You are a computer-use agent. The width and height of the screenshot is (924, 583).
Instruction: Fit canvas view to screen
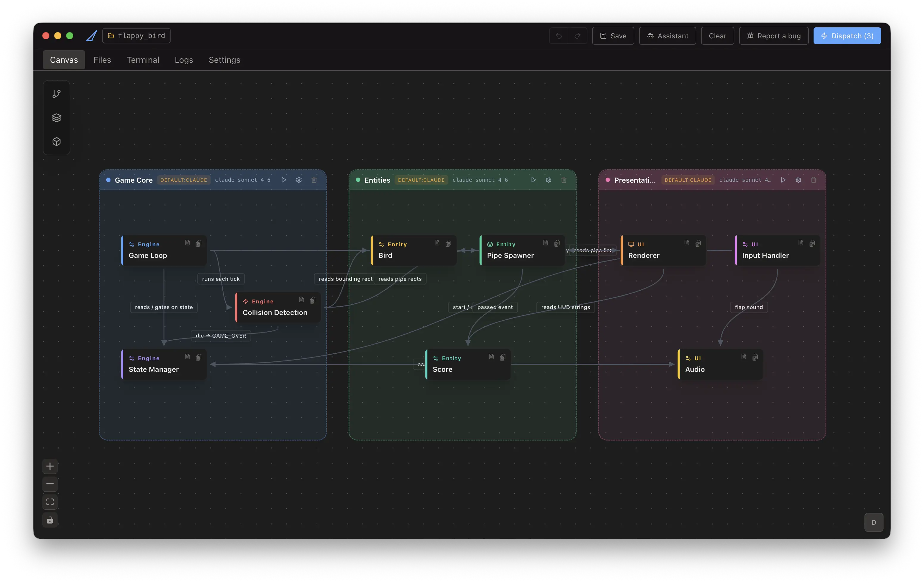click(50, 502)
